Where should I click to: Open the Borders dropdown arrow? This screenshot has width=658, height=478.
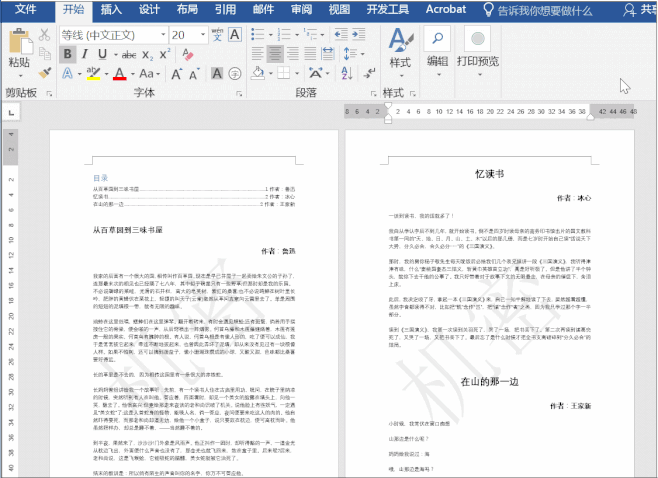(297, 74)
